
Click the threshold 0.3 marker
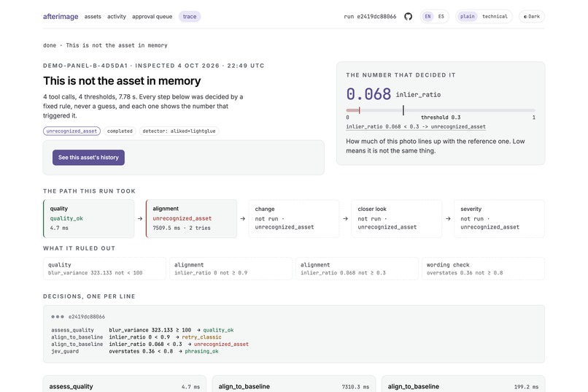point(403,110)
